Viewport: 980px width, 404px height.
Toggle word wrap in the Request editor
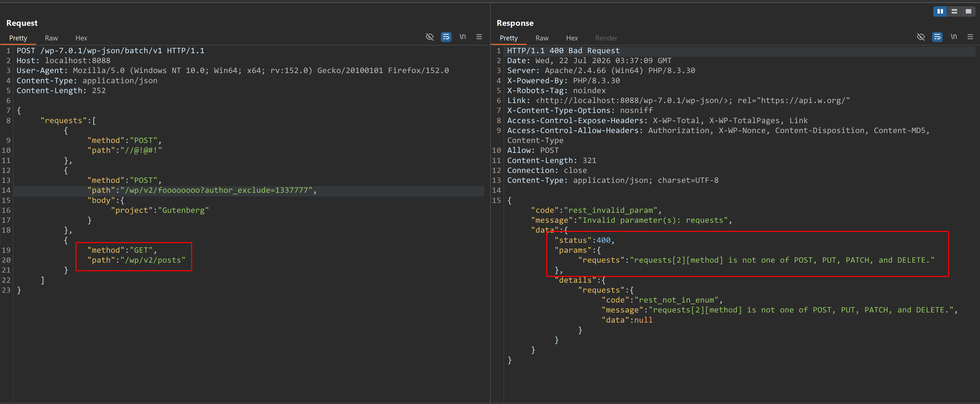446,37
